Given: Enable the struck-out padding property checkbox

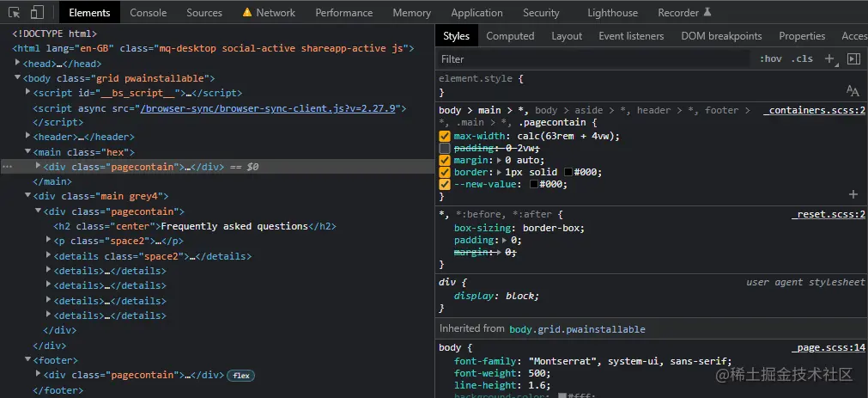Looking at the screenshot, I should [x=445, y=148].
